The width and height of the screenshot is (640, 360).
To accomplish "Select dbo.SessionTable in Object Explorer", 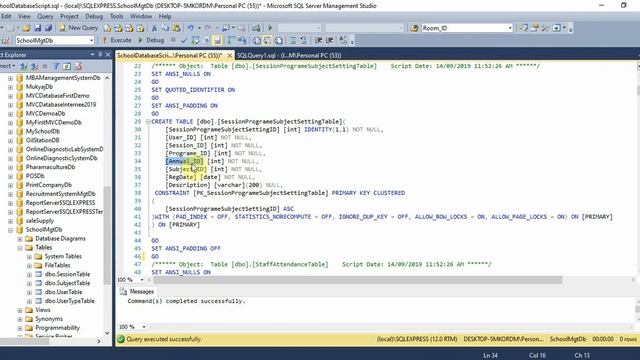I will click(67, 274).
